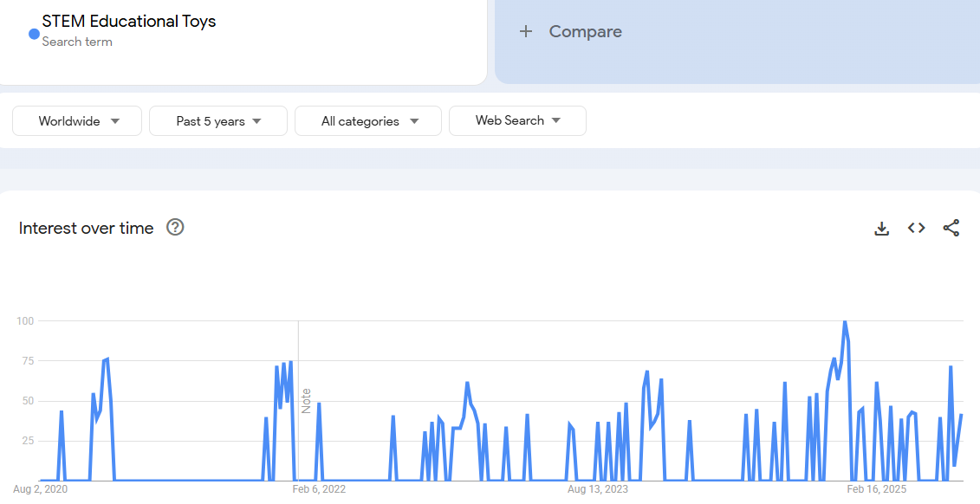Open help icon beside Interest over time
Screen dimensions: 980x504
coord(175,228)
